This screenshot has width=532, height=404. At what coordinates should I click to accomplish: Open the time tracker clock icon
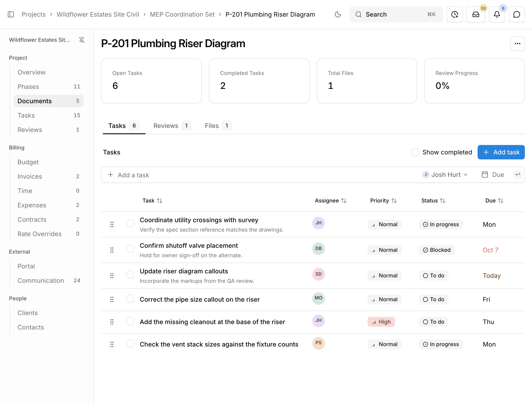click(x=454, y=14)
